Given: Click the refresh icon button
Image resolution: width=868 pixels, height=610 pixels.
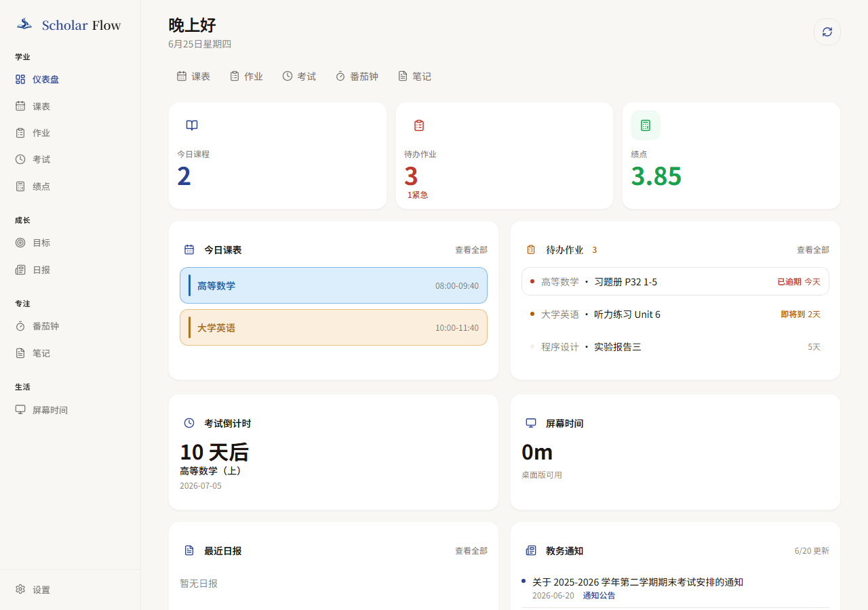Looking at the screenshot, I should (827, 32).
